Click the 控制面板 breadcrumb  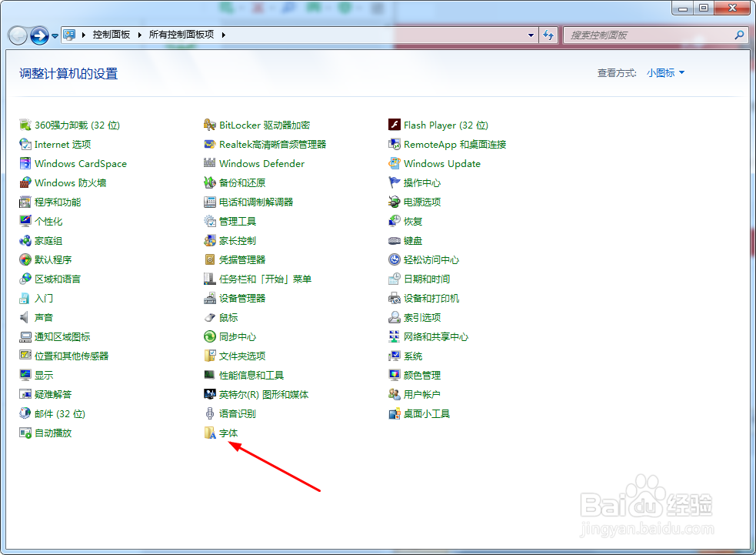point(112,35)
